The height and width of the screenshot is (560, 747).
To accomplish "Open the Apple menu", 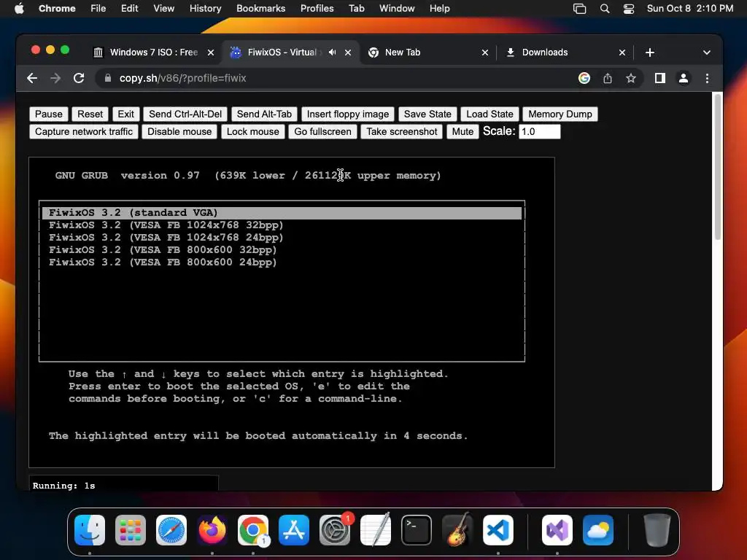I will tap(19, 9).
